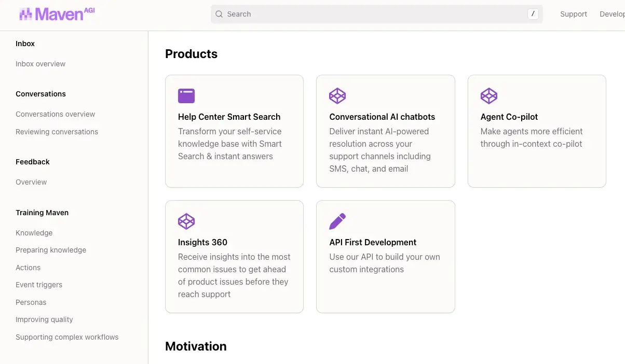Open the Reviewing conversations page
Image resolution: width=625 pixels, height=364 pixels.
(x=57, y=132)
